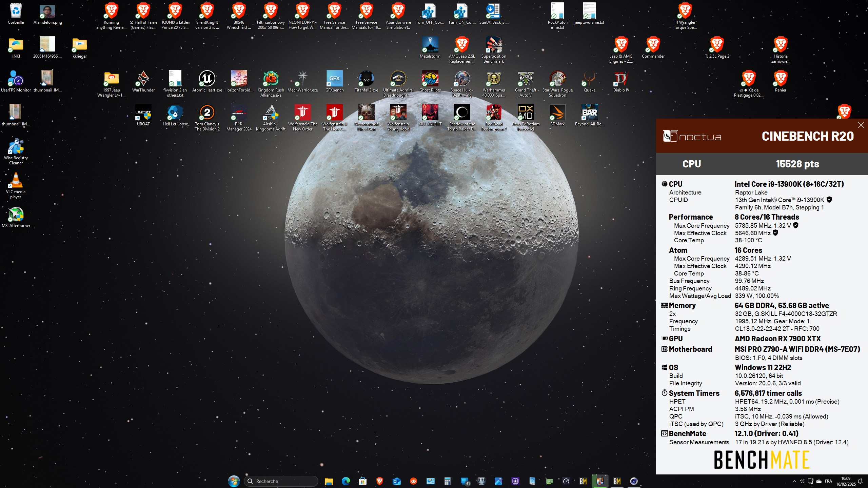
Task: Click the 15528 pts score value
Action: tap(797, 164)
